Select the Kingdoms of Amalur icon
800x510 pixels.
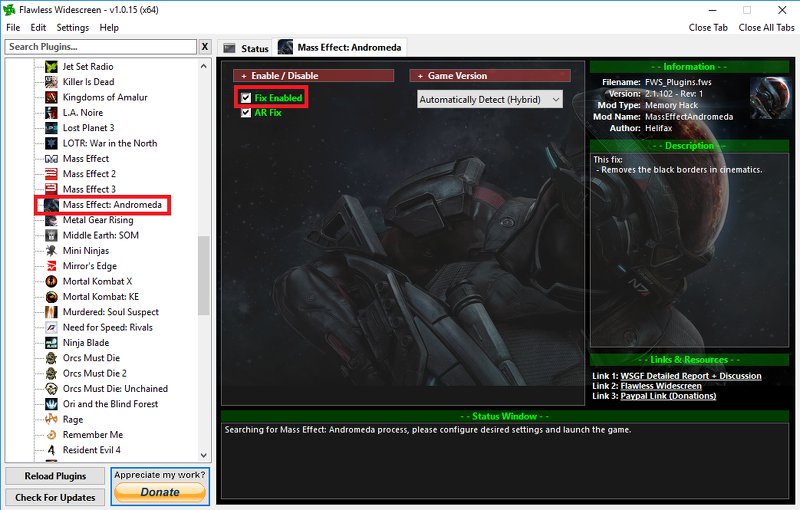point(51,97)
